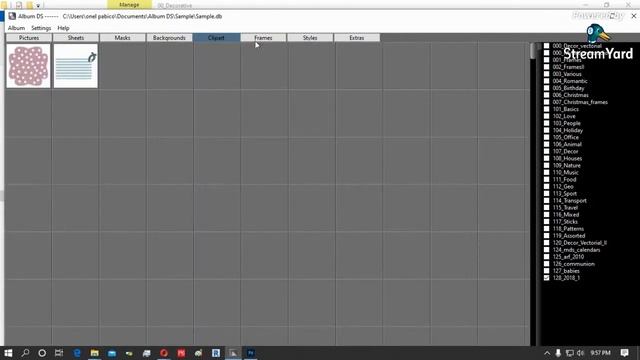This screenshot has height=360, width=640.
Task: Tick the 105_Office checkbox
Action: tap(547, 137)
